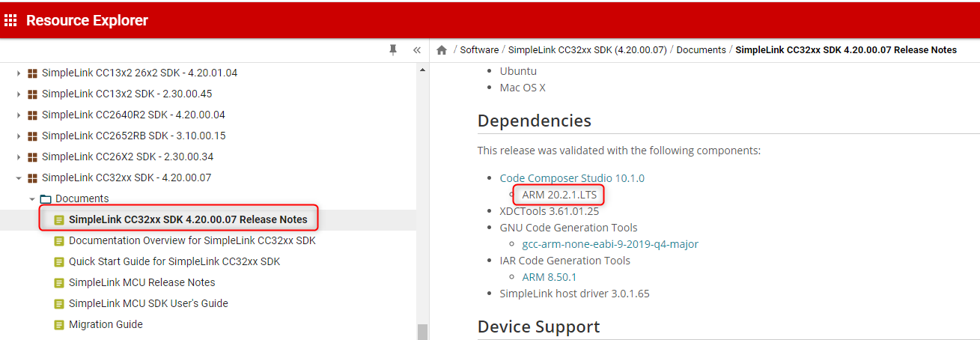The height and width of the screenshot is (340, 980).
Task: Open Code Composer Studio 10.1.0 link
Action: point(572,178)
